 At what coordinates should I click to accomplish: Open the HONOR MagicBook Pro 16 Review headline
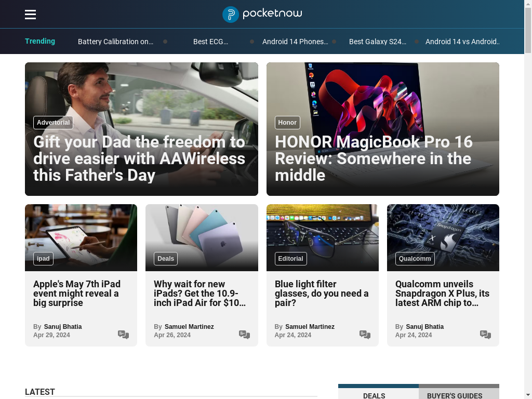(x=374, y=158)
